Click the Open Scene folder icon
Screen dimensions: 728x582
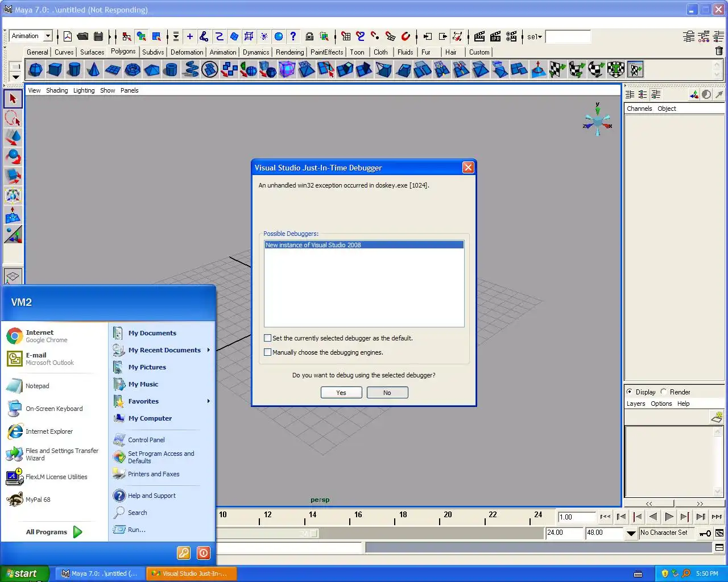(83, 36)
